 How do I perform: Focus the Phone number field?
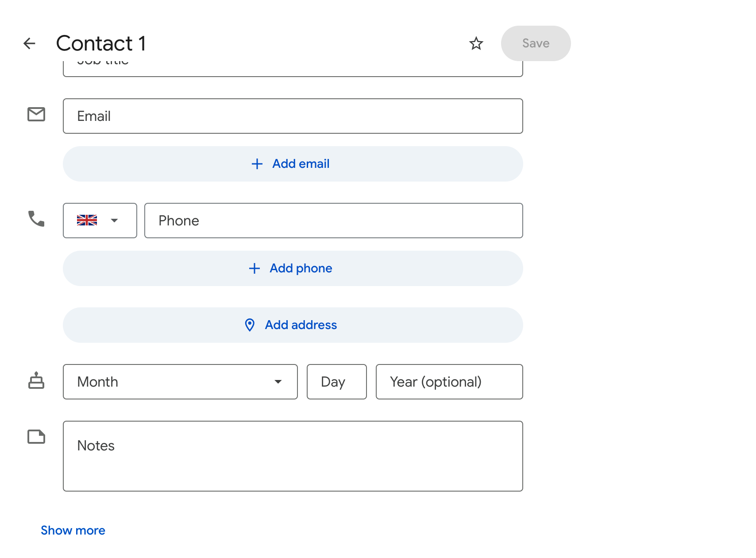click(x=333, y=221)
